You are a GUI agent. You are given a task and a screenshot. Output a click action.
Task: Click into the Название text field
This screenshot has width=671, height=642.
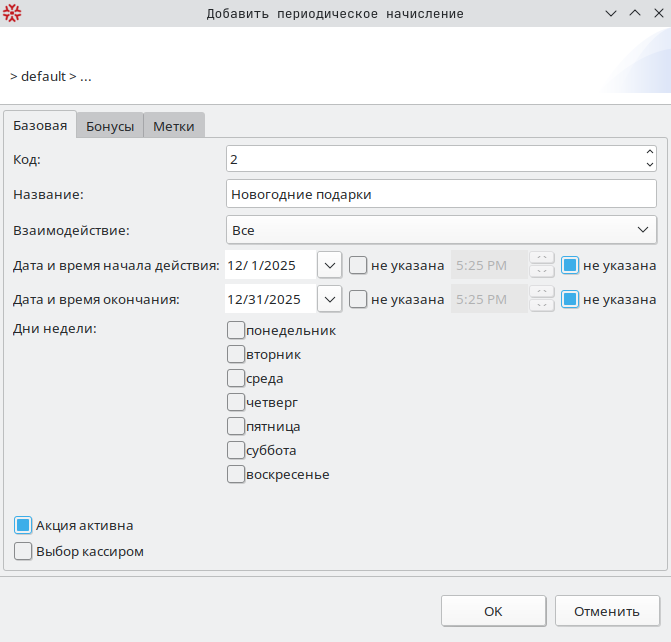pos(441,194)
